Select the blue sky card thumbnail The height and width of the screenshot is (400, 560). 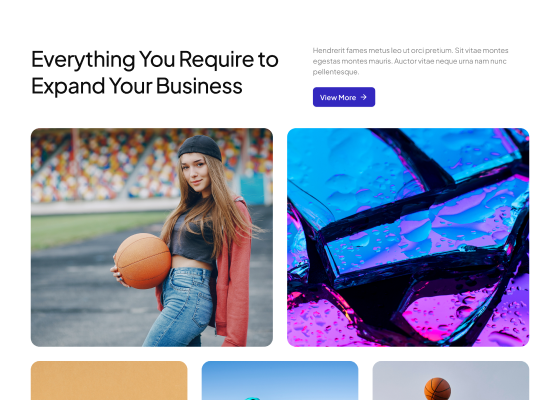click(280, 380)
